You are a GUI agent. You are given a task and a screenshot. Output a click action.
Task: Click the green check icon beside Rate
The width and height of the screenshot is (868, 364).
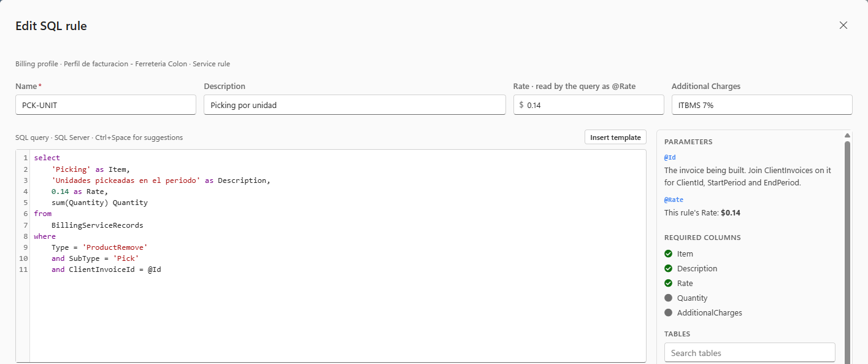click(x=669, y=283)
